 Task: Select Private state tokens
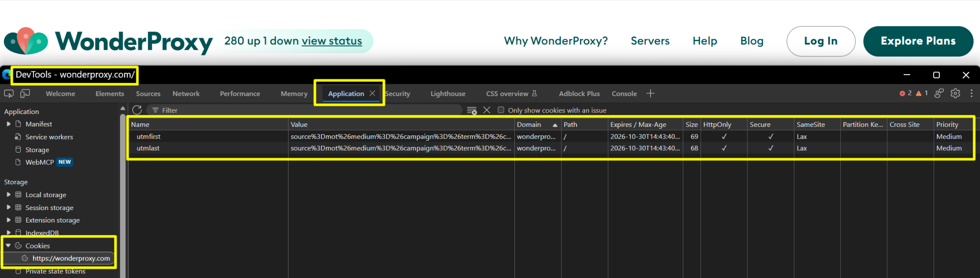[x=56, y=271]
